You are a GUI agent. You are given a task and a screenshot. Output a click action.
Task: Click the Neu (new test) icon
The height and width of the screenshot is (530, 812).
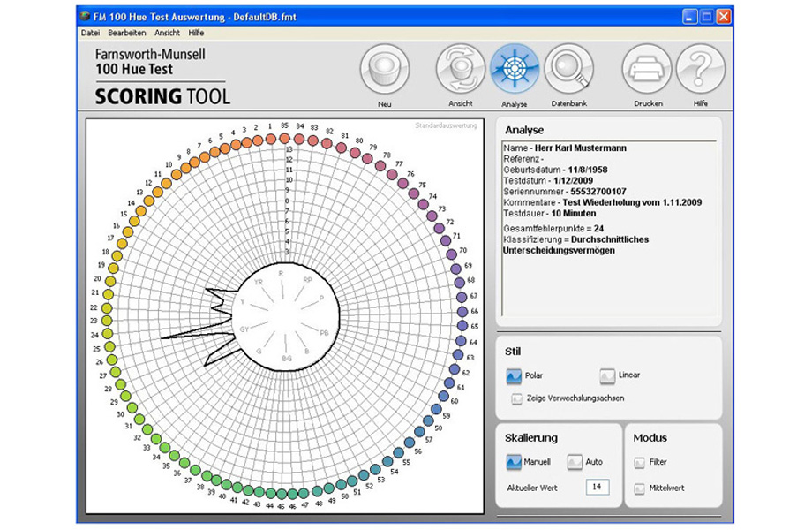point(385,70)
